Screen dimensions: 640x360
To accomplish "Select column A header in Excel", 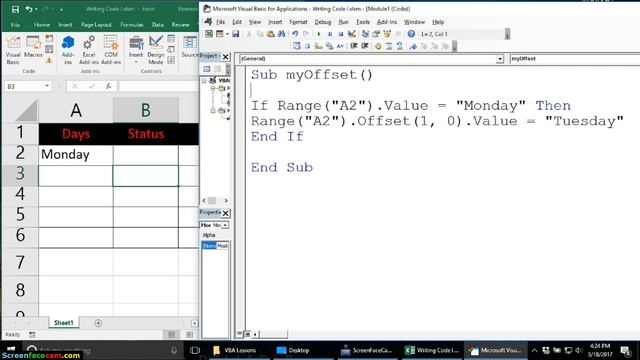I will [76, 110].
